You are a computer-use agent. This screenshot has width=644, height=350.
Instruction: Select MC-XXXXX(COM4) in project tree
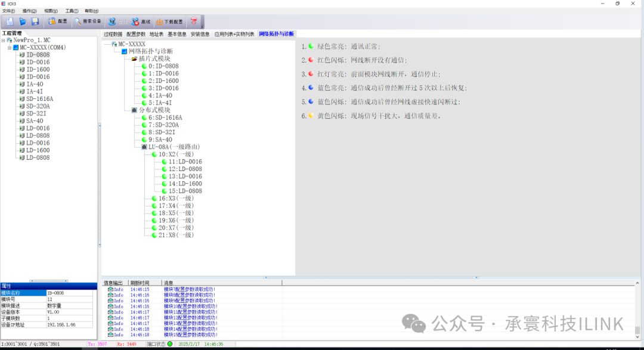pos(43,48)
